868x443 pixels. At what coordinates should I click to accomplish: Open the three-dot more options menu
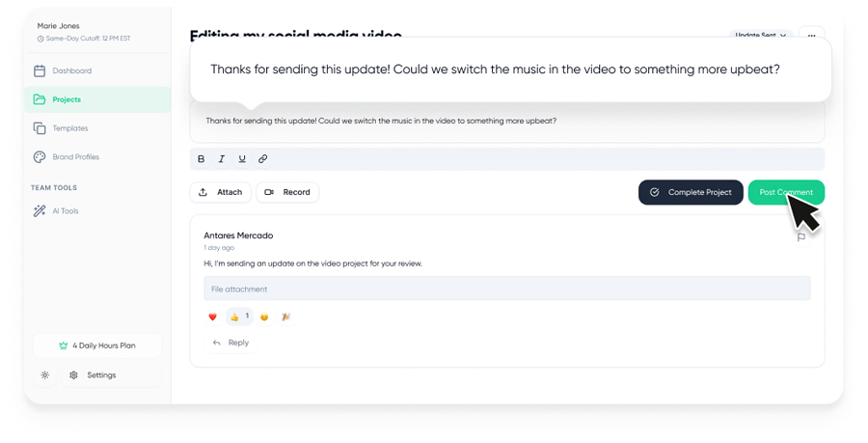[x=812, y=36]
